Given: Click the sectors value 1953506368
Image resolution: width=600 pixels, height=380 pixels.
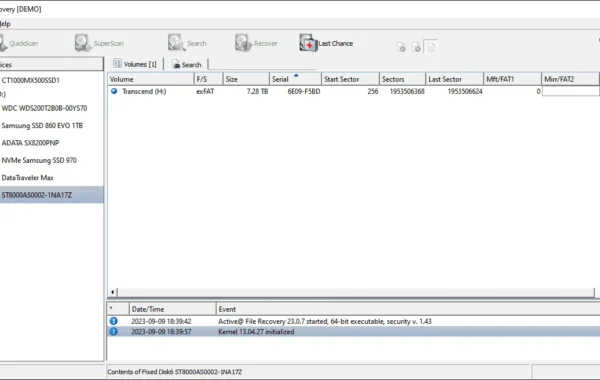Looking at the screenshot, I should point(407,91).
